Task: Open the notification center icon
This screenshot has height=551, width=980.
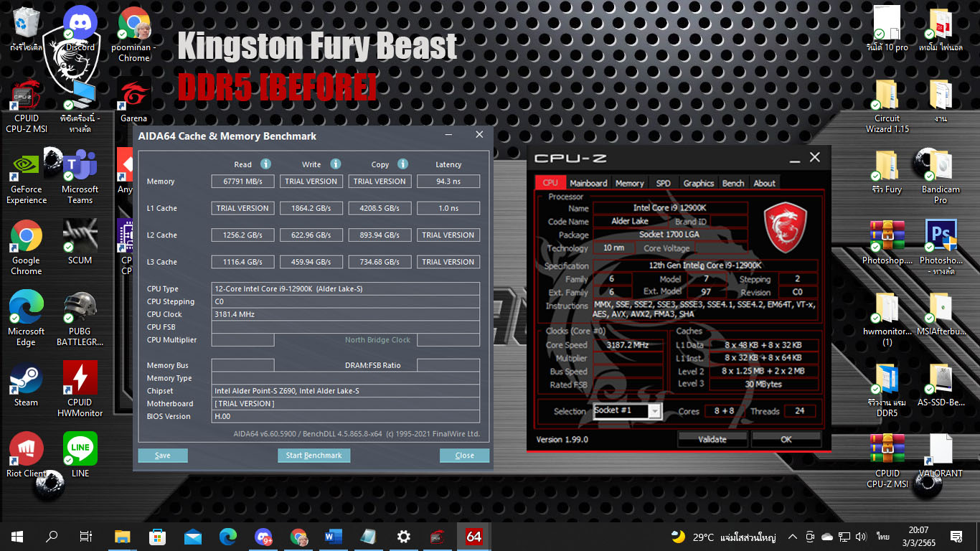Action: 956,537
